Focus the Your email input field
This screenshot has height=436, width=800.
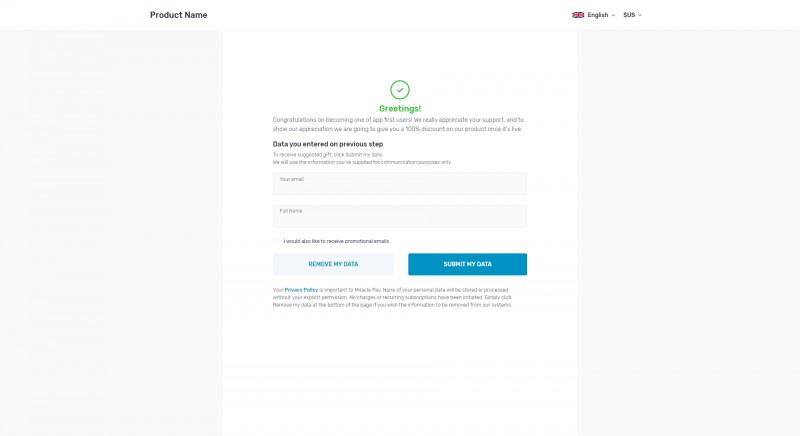(x=400, y=187)
